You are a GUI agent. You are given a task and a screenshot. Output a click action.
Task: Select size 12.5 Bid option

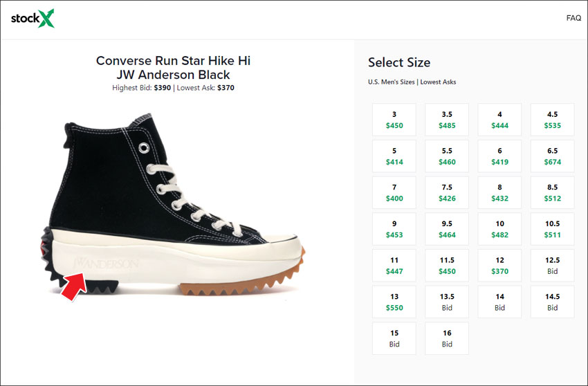click(552, 266)
